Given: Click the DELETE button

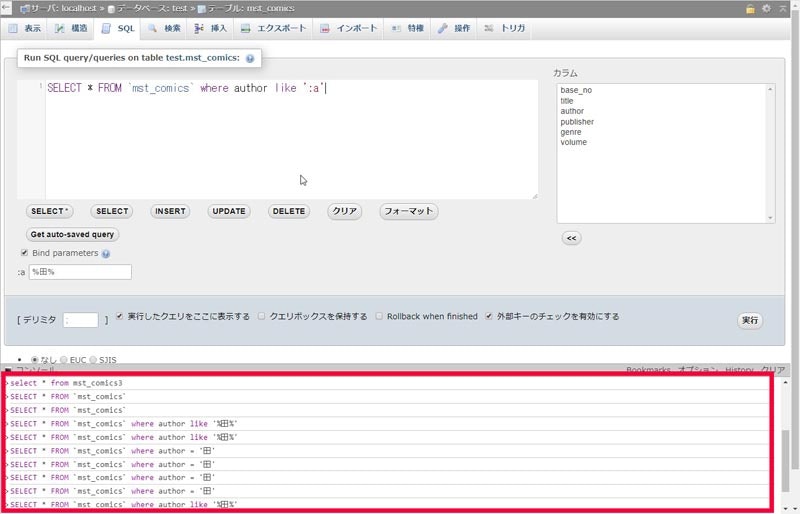Looking at the screenshot, I should (x=289, y=211).
